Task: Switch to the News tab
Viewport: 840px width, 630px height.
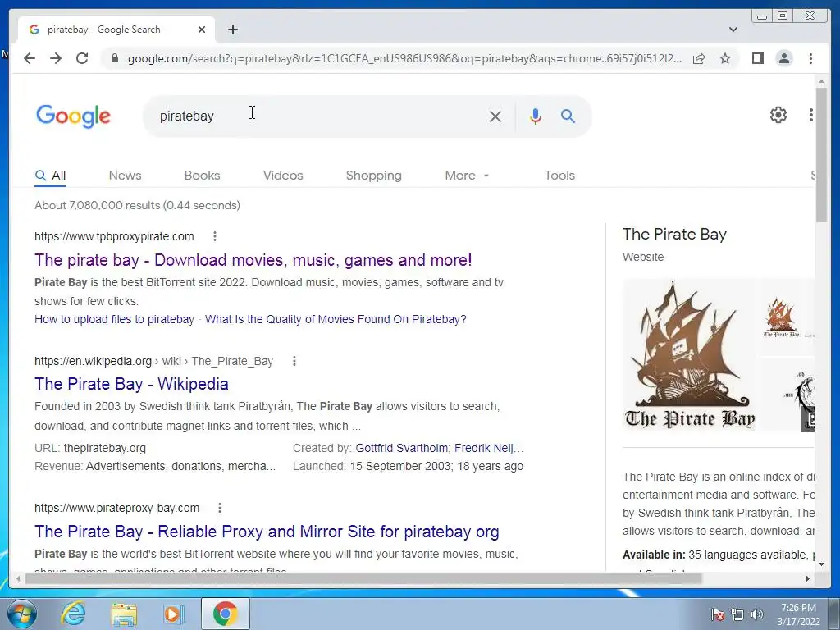Action: (x=125, y=176)
